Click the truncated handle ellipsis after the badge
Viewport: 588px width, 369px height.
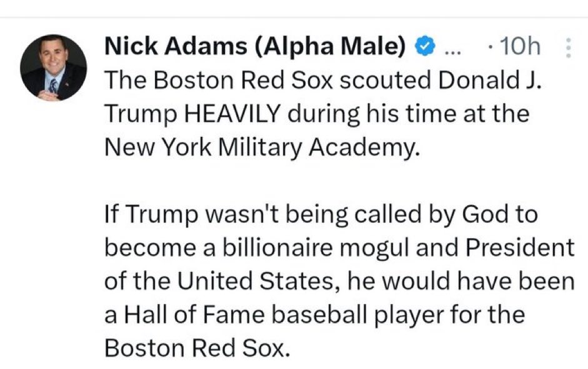(x=451, y=49)
